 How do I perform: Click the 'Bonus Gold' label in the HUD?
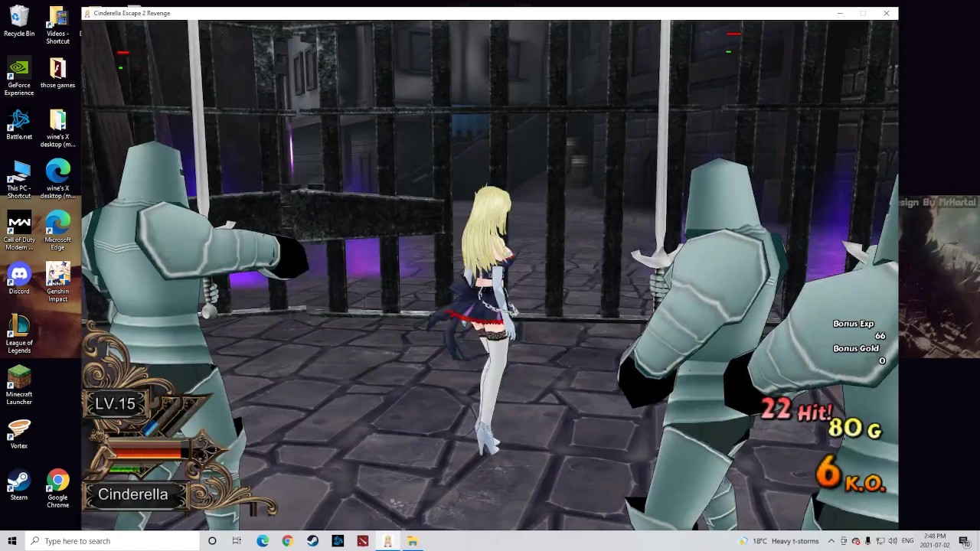(856, 349)
